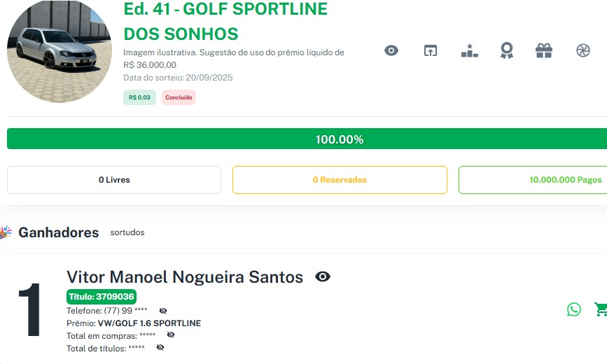Click the open-in-browser upload icon

tap(430, 50)
